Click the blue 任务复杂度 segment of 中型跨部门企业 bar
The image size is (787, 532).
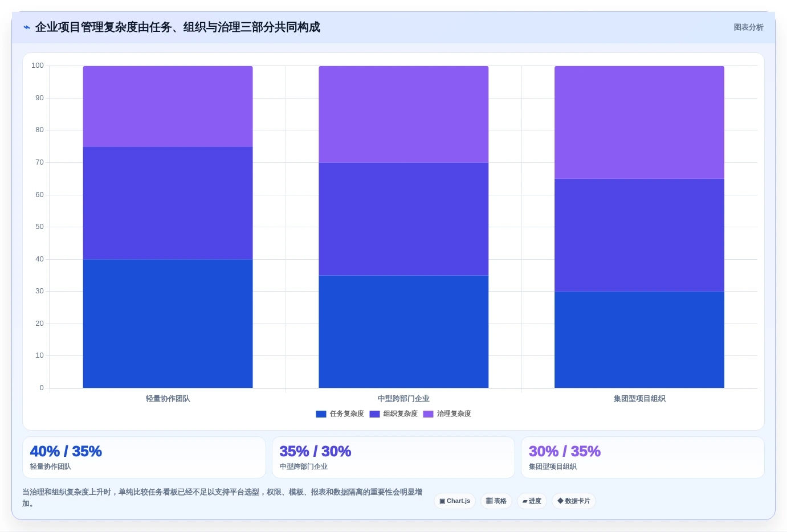tap(403, 332)
